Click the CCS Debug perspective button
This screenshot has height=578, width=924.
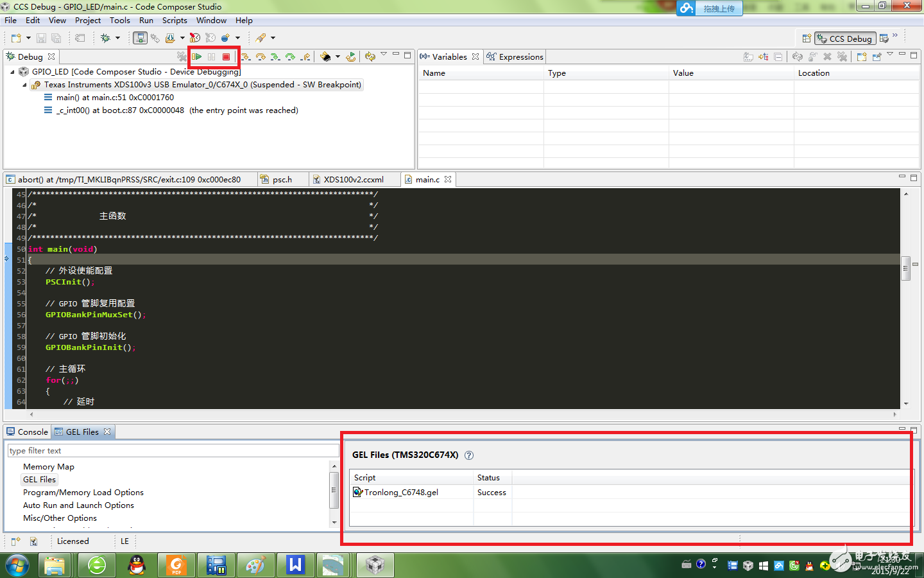point(844,39)
